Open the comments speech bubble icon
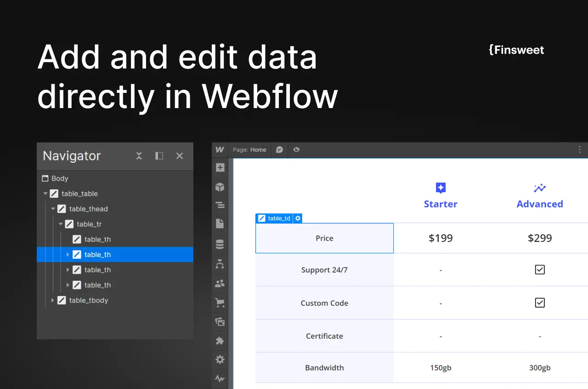This screenshot has height=389, width=588. click(279, 149)
